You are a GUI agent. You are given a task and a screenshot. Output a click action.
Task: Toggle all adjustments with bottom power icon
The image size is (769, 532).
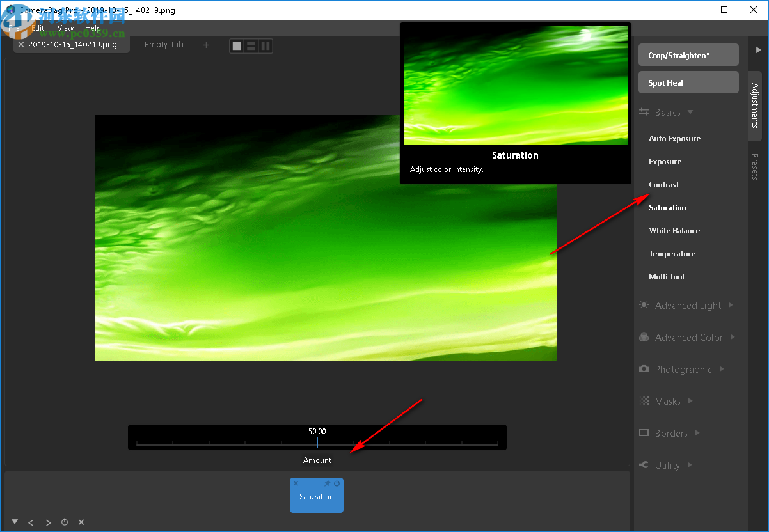click(x=65, y=522)
